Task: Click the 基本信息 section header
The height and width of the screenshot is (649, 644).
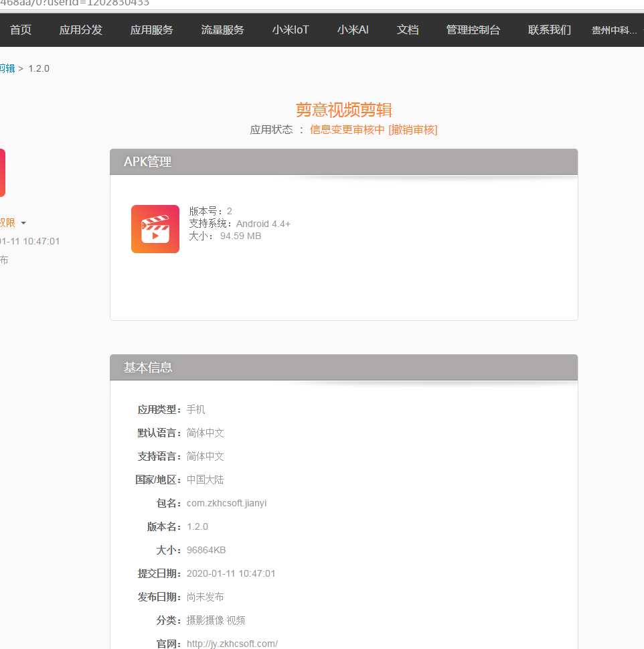Action: tap(343, 368)
